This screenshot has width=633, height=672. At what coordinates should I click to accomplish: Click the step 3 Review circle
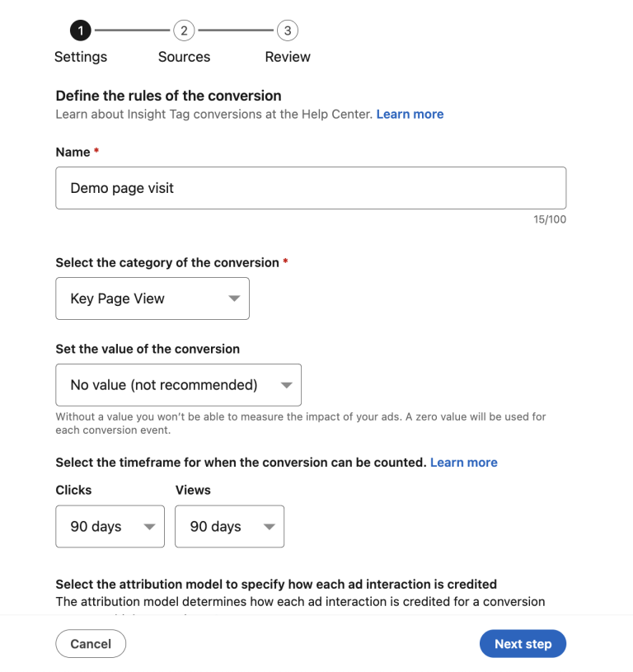coord(287,30)
